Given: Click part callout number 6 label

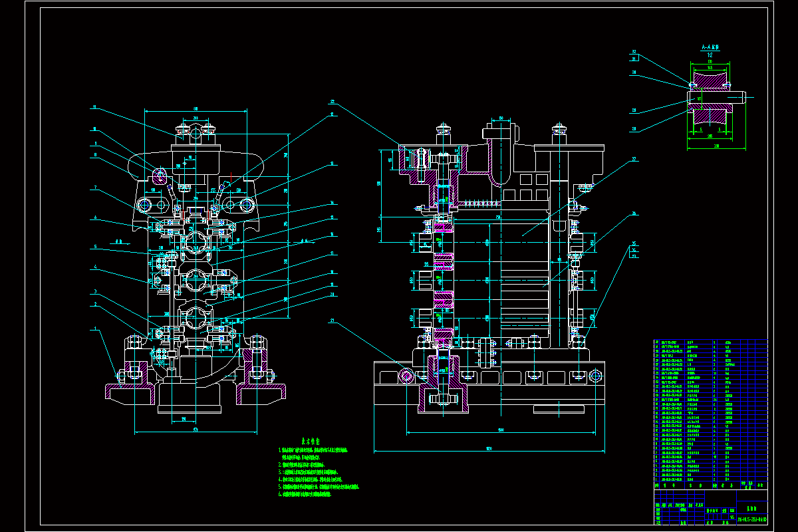Looking at the screenshot, I should pos(95,217).
